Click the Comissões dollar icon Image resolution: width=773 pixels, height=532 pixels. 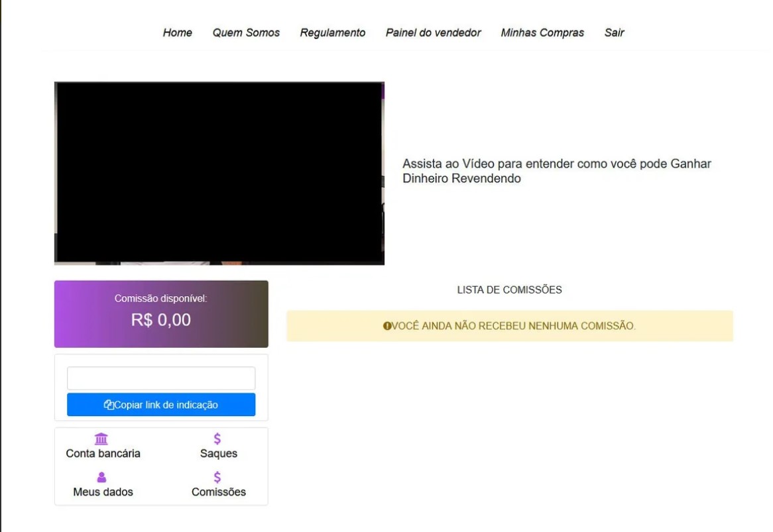click(217, 476)
